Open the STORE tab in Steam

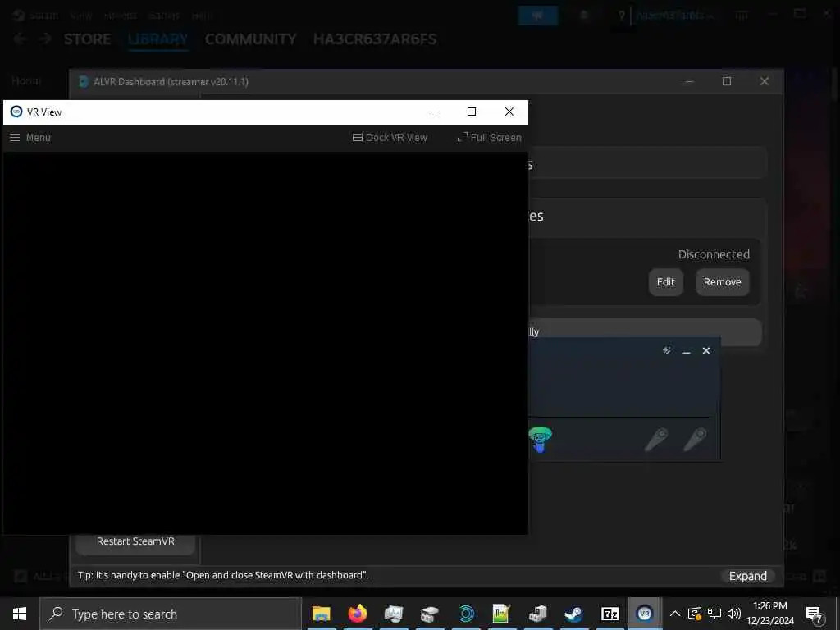[x=87, y=39]
